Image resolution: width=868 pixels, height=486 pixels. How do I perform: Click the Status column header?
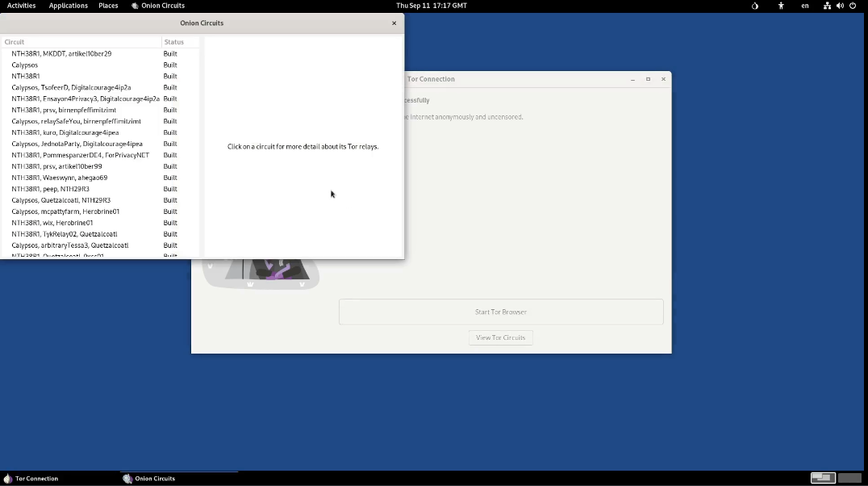click(x=179, y=42)
